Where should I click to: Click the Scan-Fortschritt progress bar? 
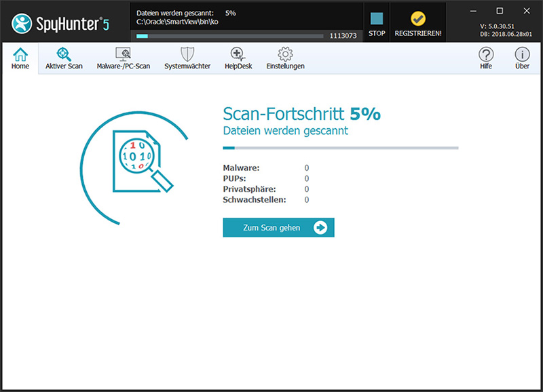[x=341, y=148]
